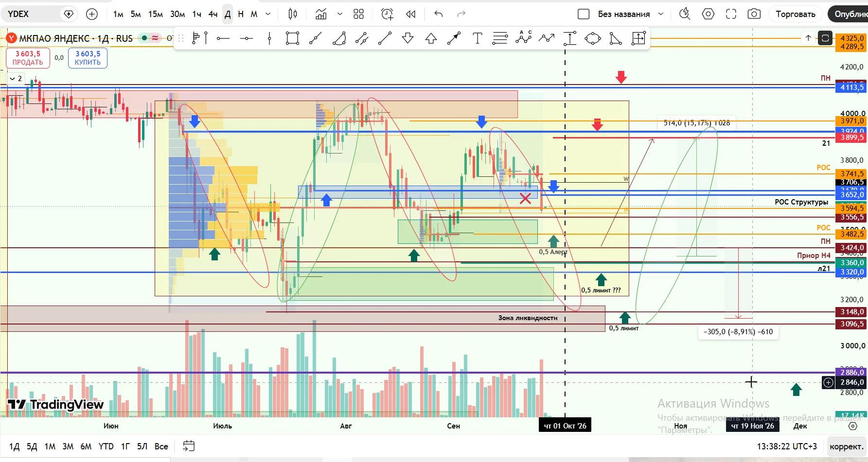Image resolution: width=868 pixels, height=462 pixels.
Task: Select the two-point diagonal line tool
Action: (x=385, y=38)
